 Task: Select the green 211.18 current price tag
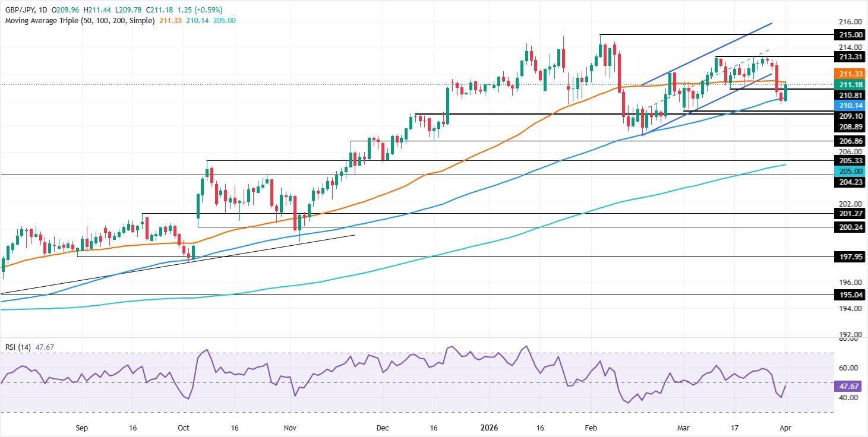click(850, 84)
